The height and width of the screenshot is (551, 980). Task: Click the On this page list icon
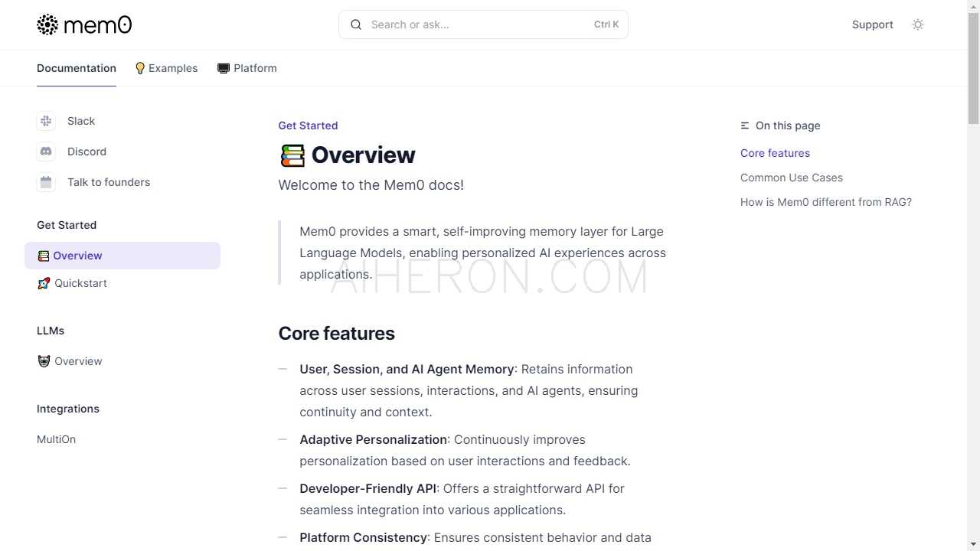[745, 126]
